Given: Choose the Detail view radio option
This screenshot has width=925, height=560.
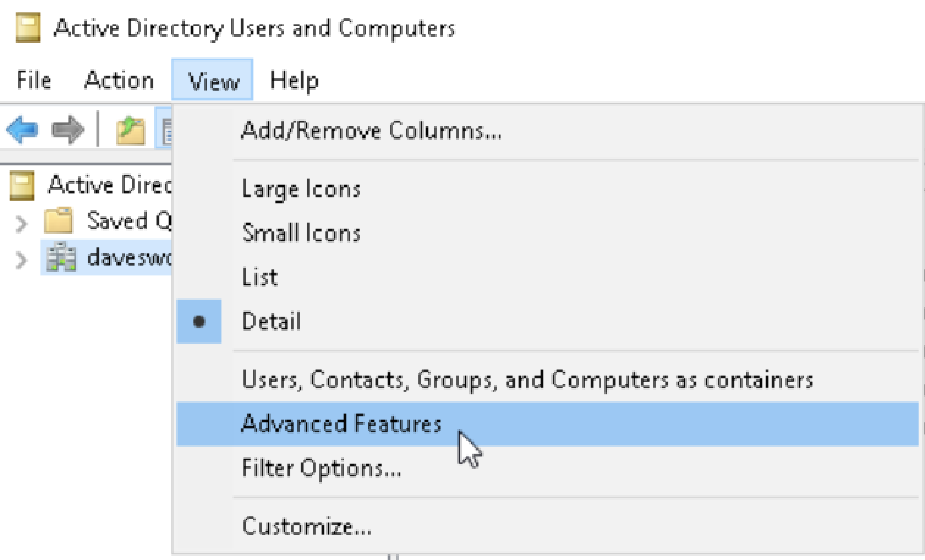Looking at the screenshot, I should click(271, 321).
